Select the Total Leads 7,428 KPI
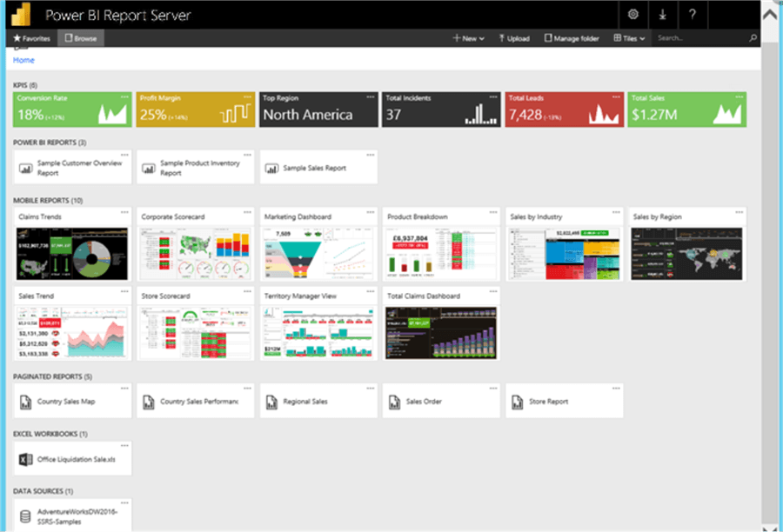The width and height of the screenshot is (783, 532). [565, 110]
